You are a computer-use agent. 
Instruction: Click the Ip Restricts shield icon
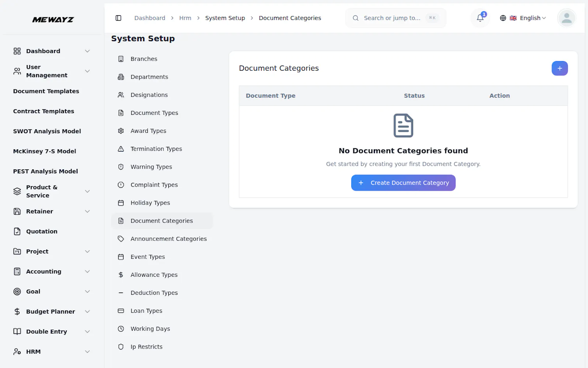121,347
